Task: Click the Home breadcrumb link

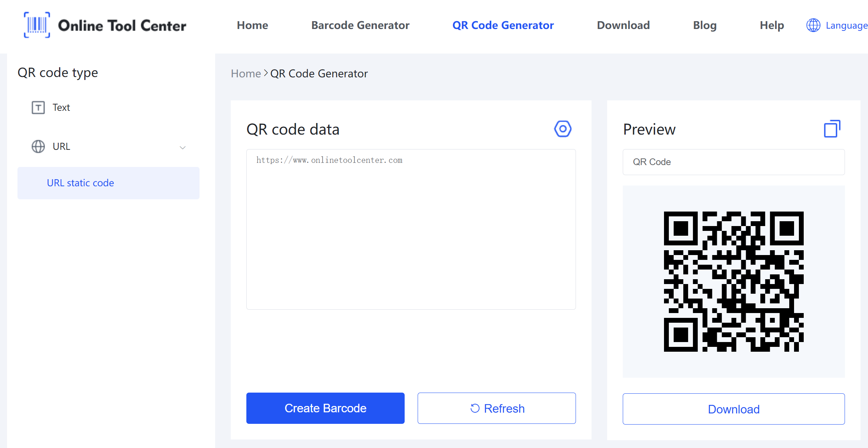Action: click(x=245, y=73)
